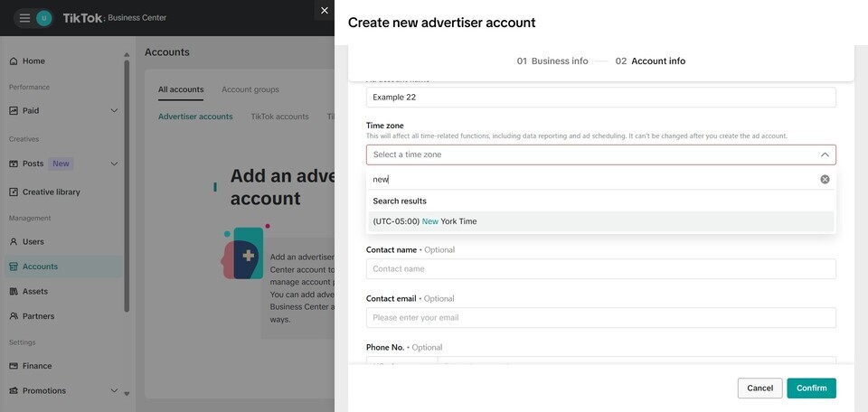The image size is (868, 412).
Task: Clear the time zone search text
Action: (825, 179)
